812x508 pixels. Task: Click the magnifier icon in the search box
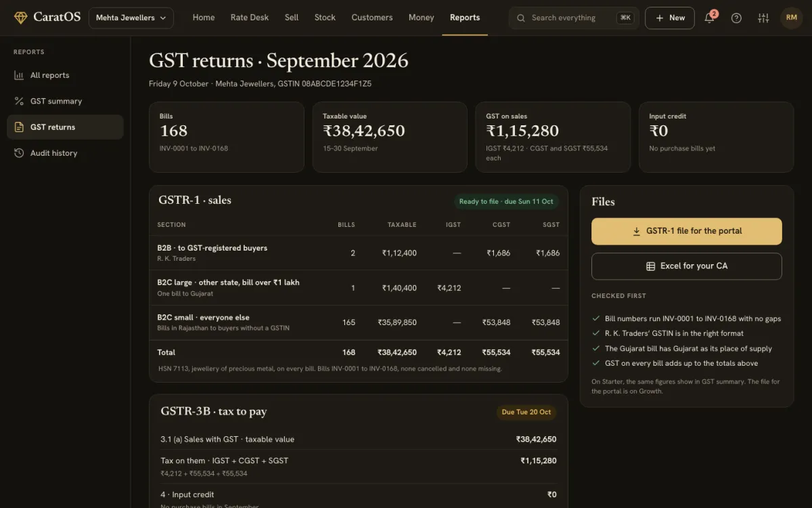[521, 18]
